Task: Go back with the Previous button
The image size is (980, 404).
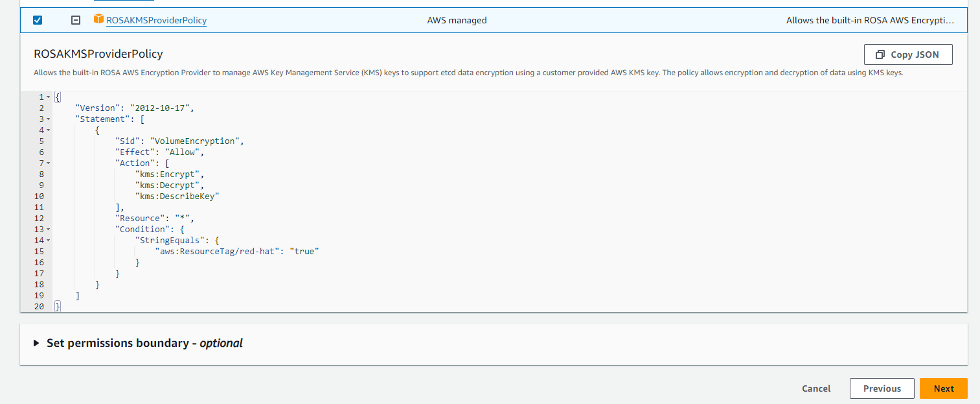Action: pyautogui.click(x=882, y=388)
